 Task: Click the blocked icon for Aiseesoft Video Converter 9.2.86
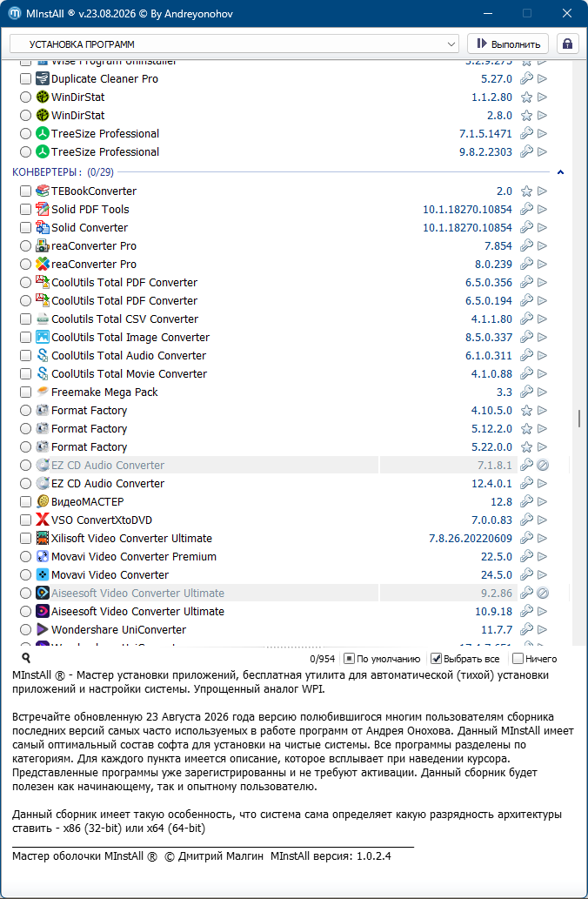coord(543,593)
